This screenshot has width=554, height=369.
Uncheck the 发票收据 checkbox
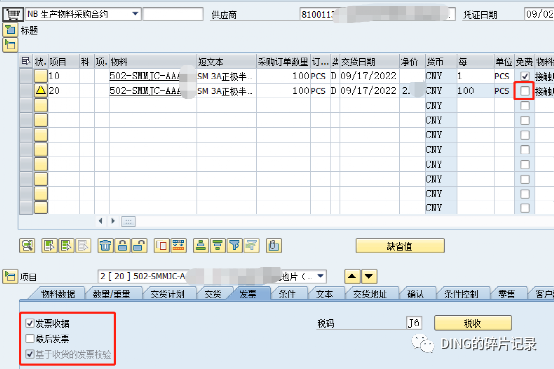(30, 323)
